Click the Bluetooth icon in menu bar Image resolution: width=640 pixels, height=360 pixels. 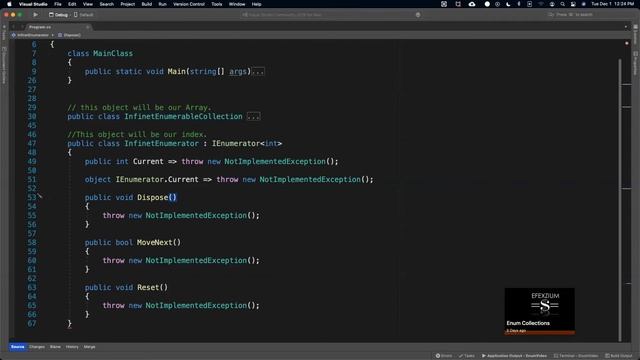[x=519, y=4]
